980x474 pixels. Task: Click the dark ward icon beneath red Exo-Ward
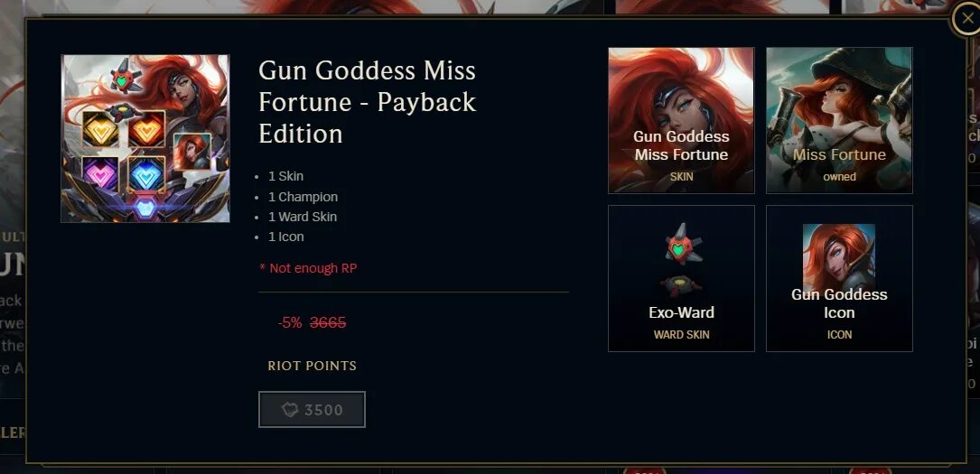click(x=681, y=286)
